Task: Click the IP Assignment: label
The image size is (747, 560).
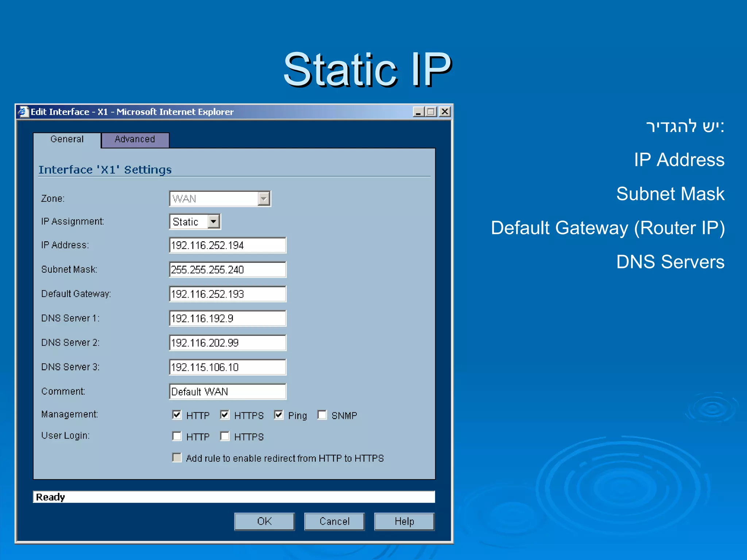Action: pyautogui.click(x=73, y=222)
